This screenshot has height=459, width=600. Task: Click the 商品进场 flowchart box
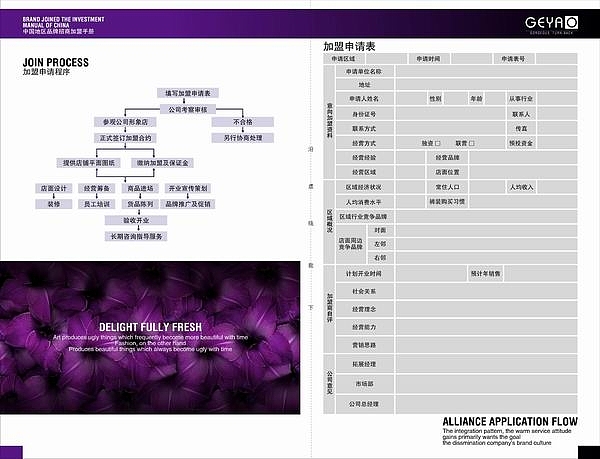pos(140,188)
